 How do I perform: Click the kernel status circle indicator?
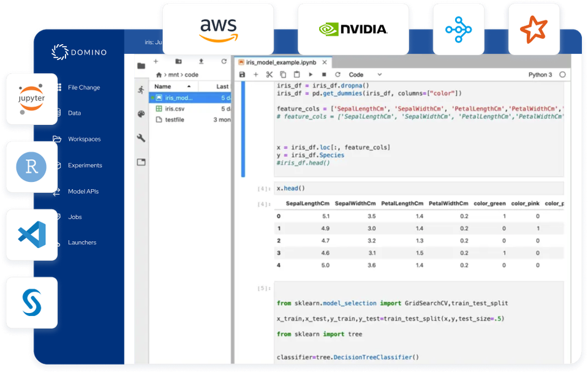[x=562, y=75]
